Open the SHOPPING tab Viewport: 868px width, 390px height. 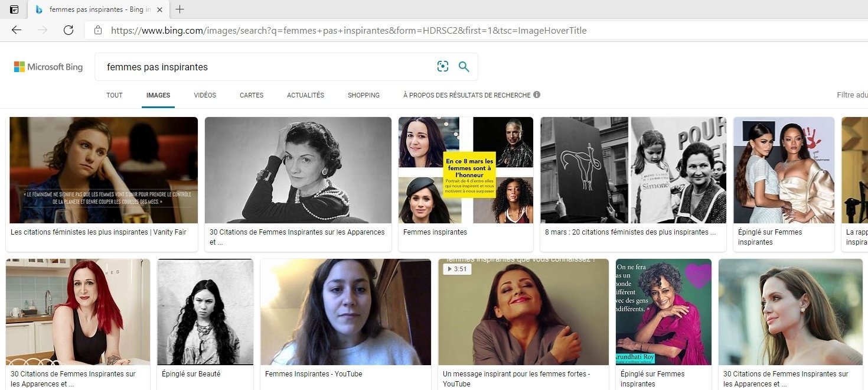click(x=364, y=95)
